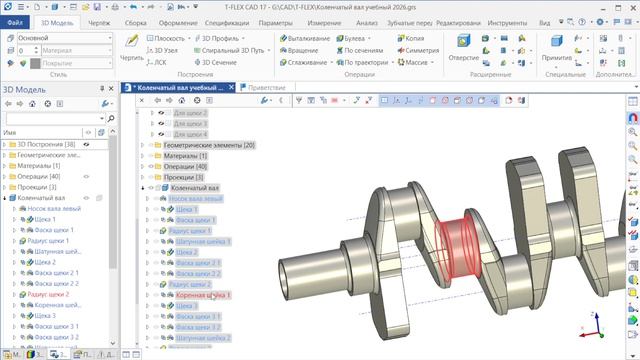This screenshot has width=640, height=360.
Task: Open the Файл menu
Action: pos(15,22)
